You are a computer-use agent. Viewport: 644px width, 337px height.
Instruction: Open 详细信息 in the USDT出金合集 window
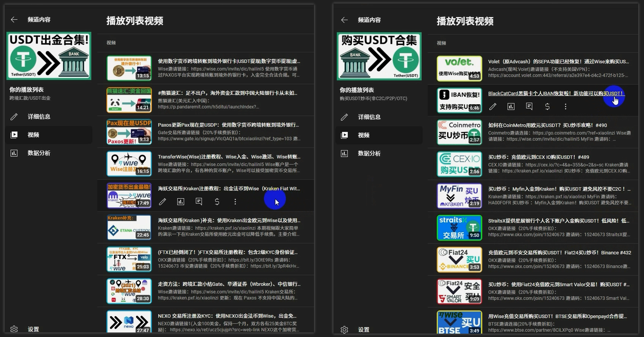click(49, 117)
